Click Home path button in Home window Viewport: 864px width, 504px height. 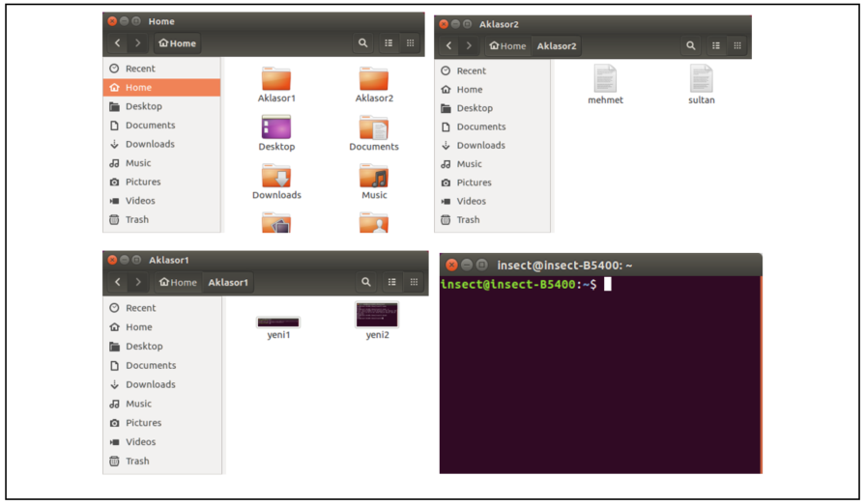(178, 42)
